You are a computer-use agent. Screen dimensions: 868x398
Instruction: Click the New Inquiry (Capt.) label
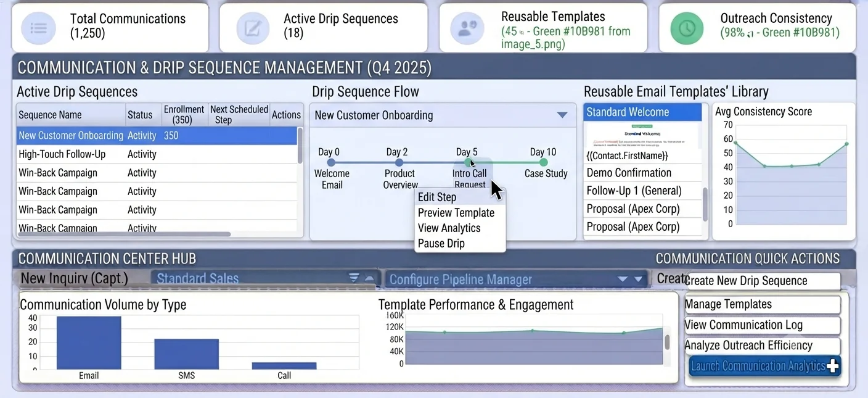click(75, 278)
